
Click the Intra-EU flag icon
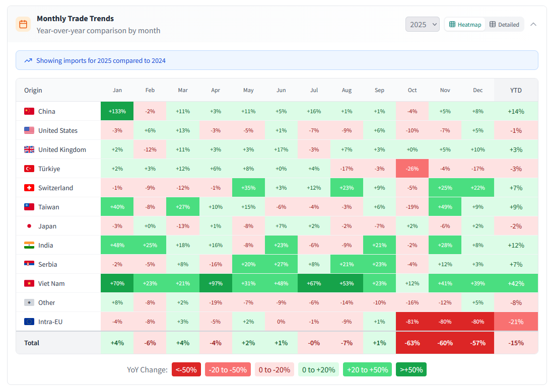coord(29,321)
